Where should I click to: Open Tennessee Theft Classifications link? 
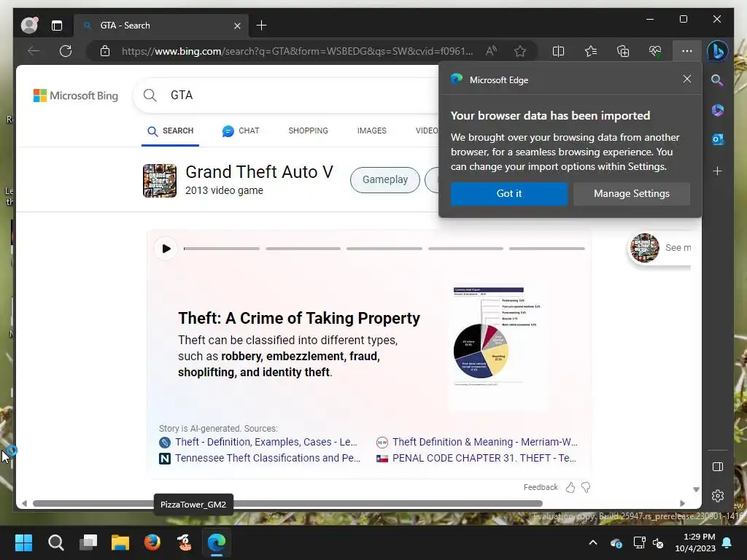click(x=268, y=458)
